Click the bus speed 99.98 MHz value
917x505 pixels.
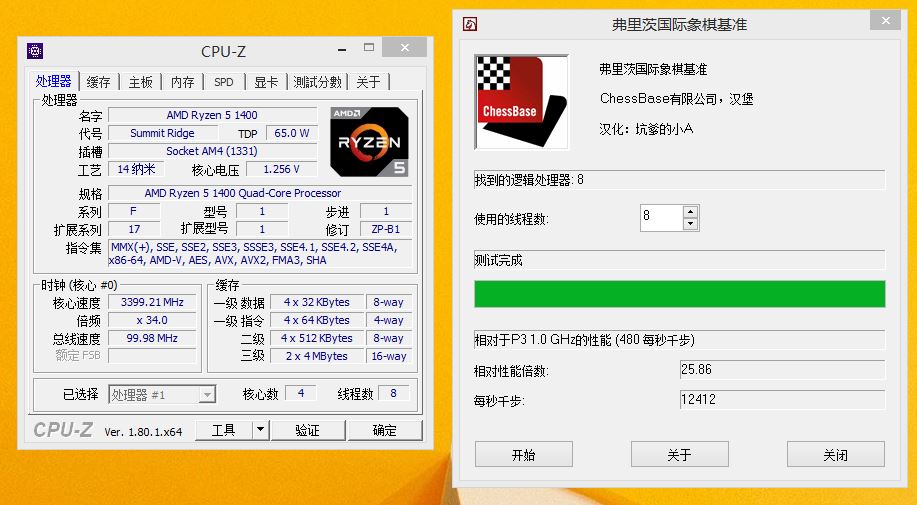[152, 338]
